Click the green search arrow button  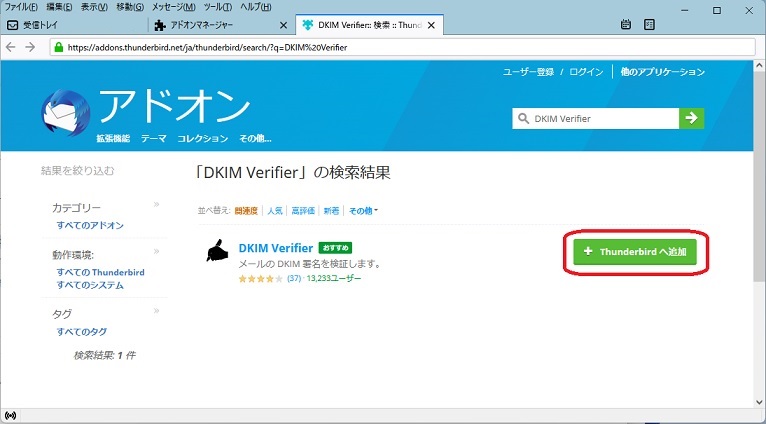(x=691, y=118)
